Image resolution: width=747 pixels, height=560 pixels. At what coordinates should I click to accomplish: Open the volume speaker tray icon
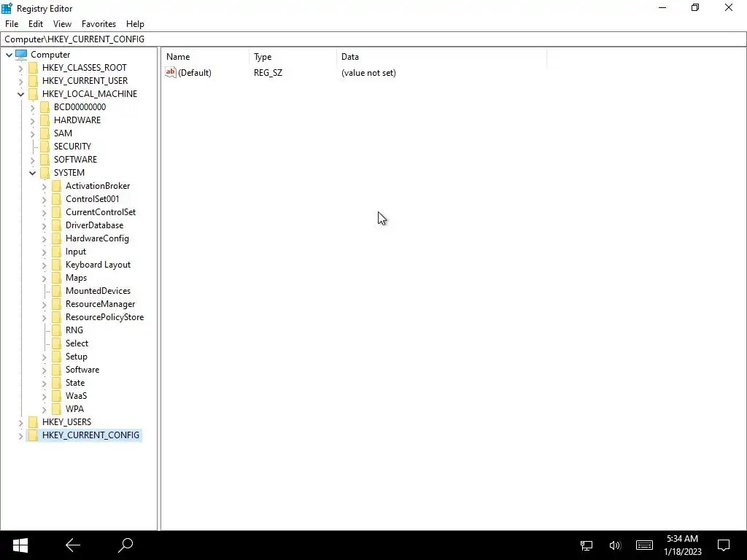click(x=614, y=545)
